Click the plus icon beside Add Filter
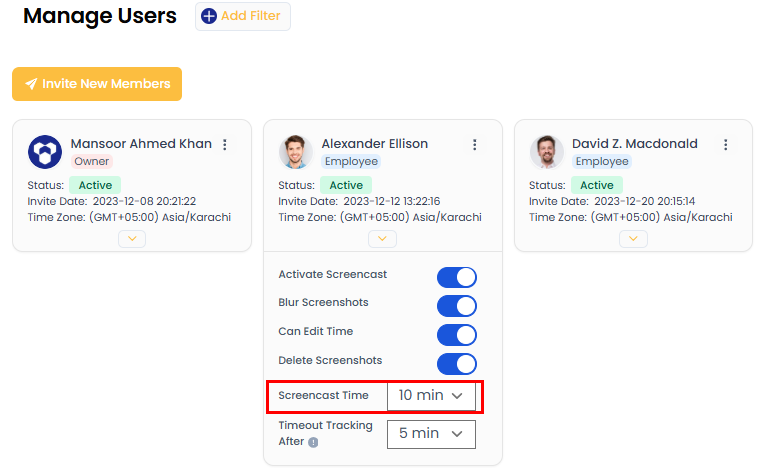The image size is (761, 468). pyautogui.click(x=209, y=16)
